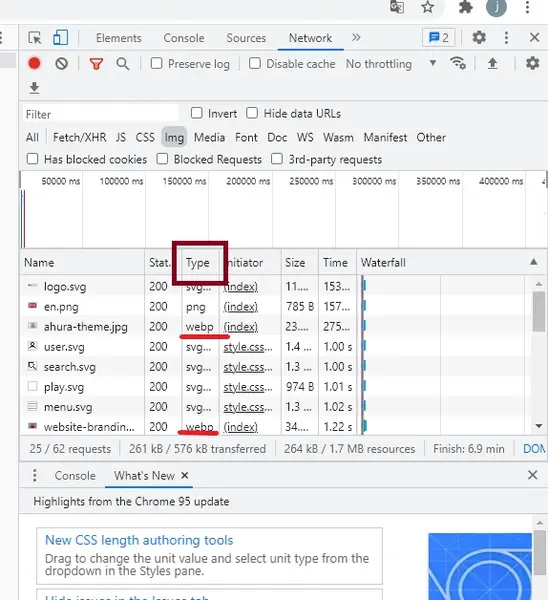
Task: Filter requests by Font
Action: point(246,137)
